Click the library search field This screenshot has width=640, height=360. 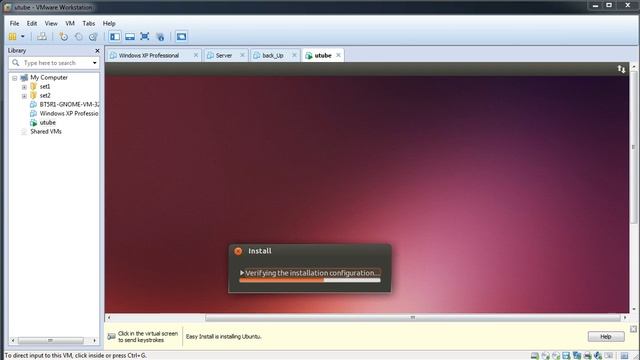pyautogui.click(x=53, y=63)
